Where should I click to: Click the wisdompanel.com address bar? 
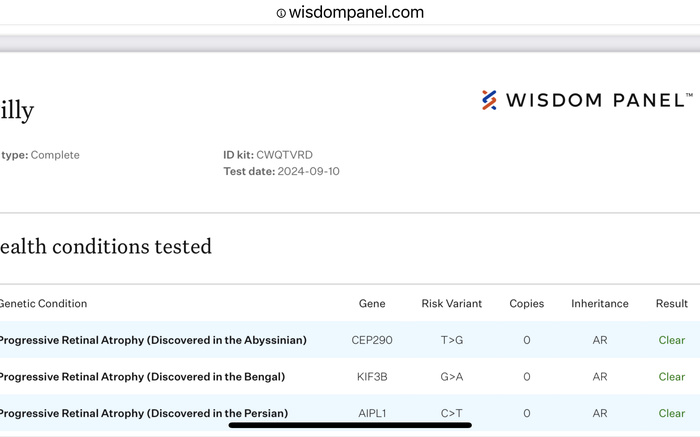click(355, 13)
